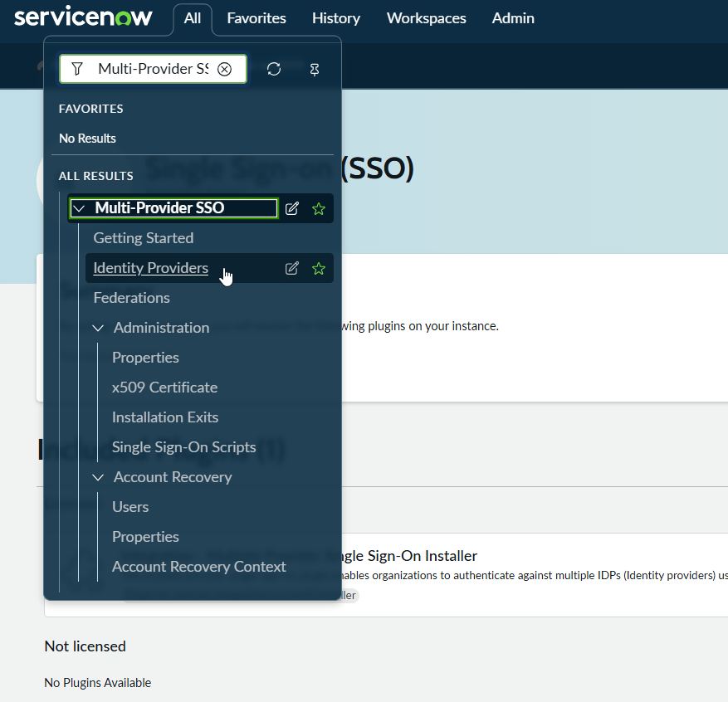Collapse the Administration group

(x=99, y=328)
